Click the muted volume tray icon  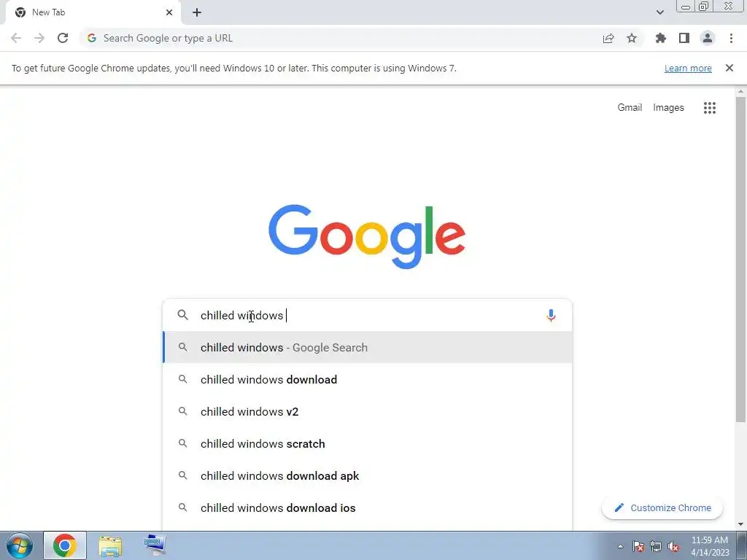pos(673,546)
